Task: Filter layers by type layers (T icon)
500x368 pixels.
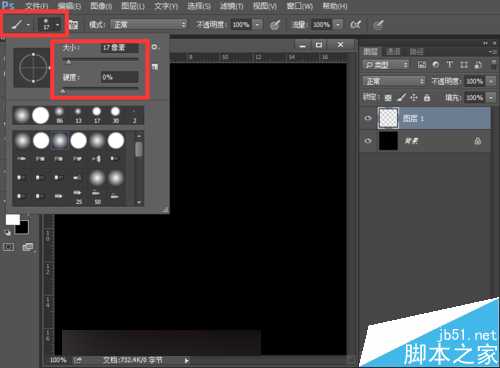Action: click(x=450, y=64)
